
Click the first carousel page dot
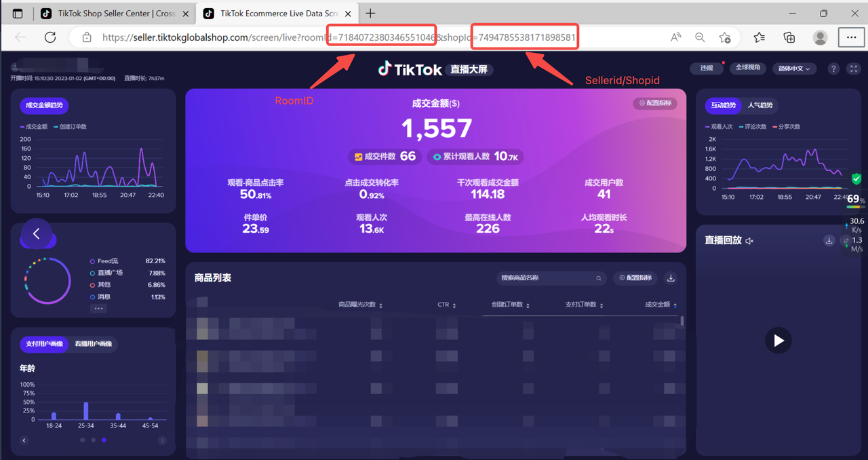(83, 440)
